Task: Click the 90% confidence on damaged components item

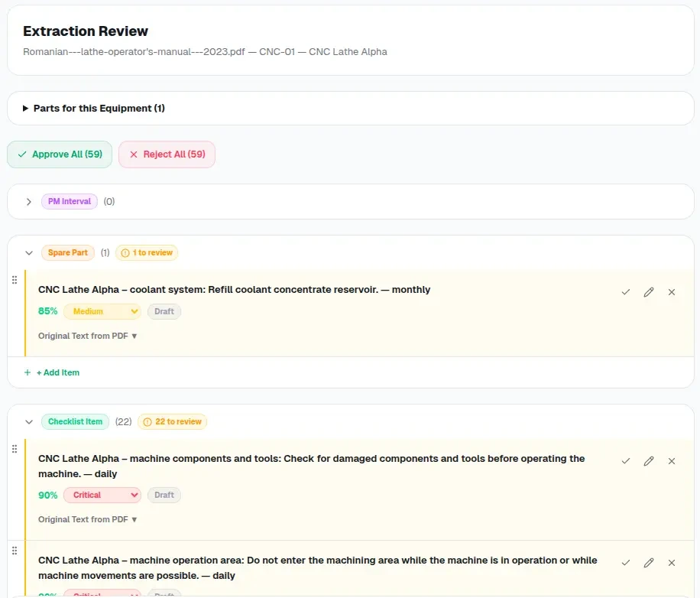Action: [x=48, y=495]
